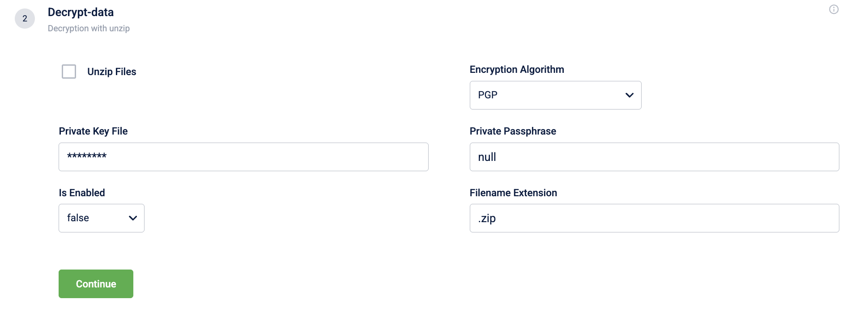Tick the Unzip Files checkbox

pyautogui.click(x=69, y=72)
